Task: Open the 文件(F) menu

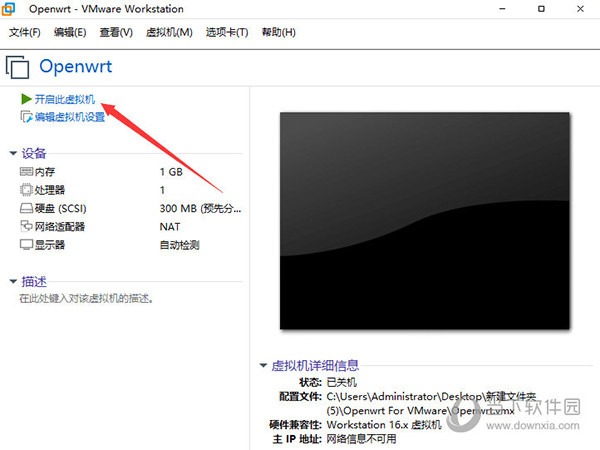Action: (25, 33)
